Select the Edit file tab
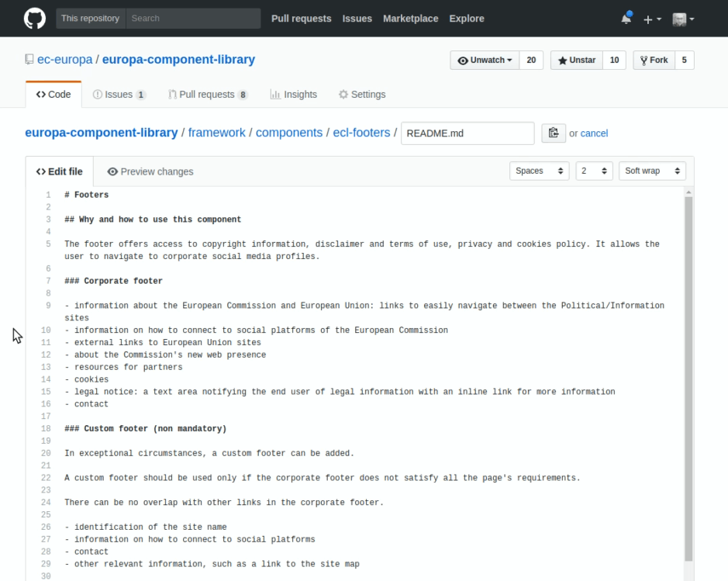 point(60,171)
